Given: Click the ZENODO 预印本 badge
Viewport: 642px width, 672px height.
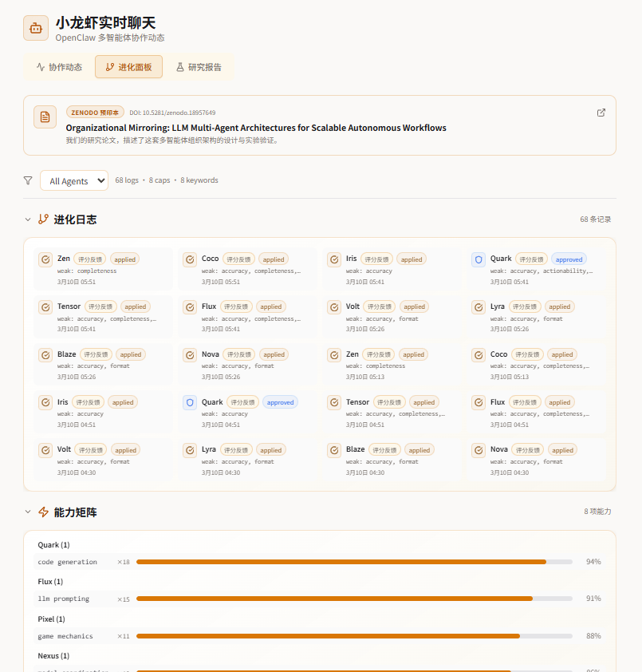Looking at the screenshot, I should (x=95, y=113).
